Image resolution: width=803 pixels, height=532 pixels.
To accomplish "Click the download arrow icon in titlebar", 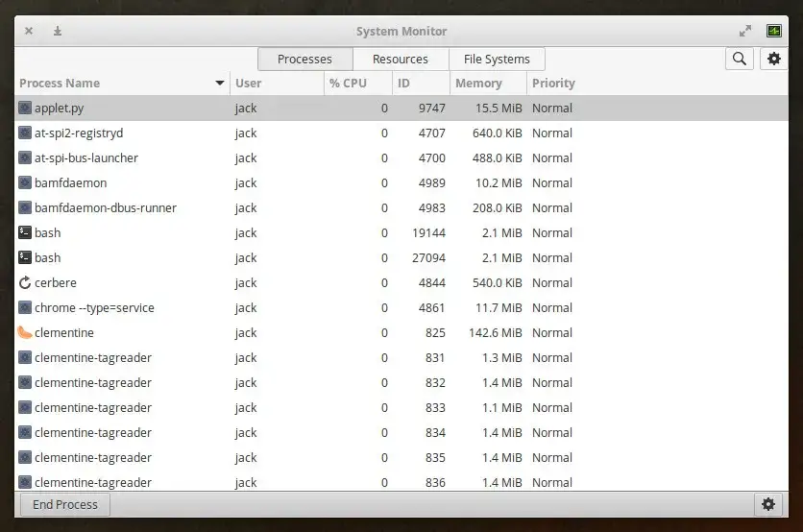I will click(x=58, y=31).
